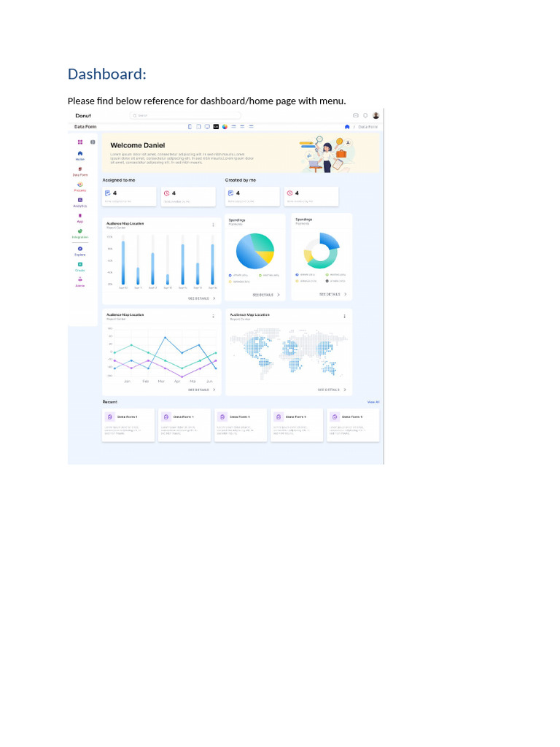Click the dotted world map graphic
The width and height of the screenshot is (560, 747).
[289, 353]
